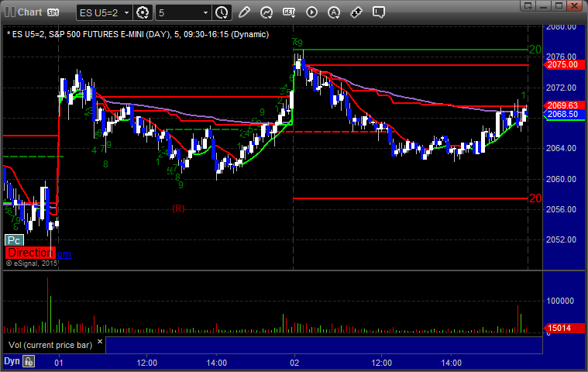
Task: Click the 2060.00 price axis label
Action: tap(561, 179)
